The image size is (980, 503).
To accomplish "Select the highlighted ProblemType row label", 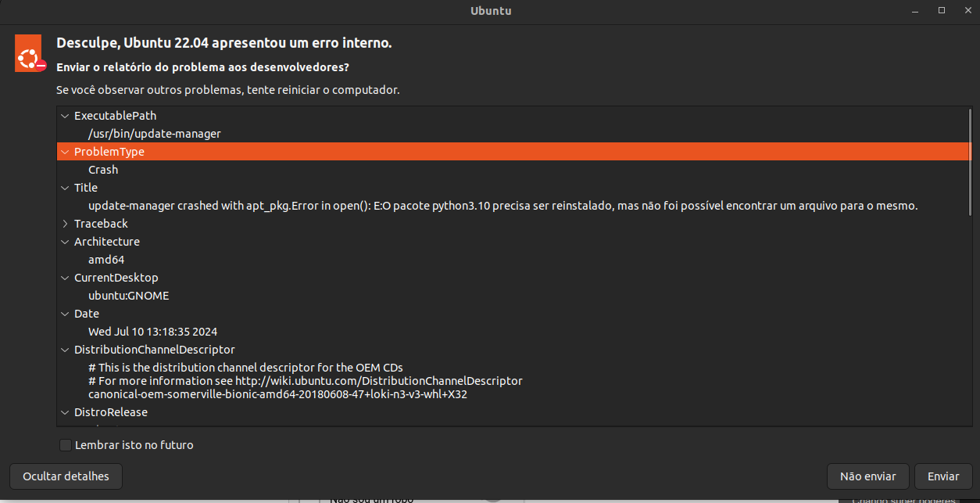I will [x=109, y=152].
